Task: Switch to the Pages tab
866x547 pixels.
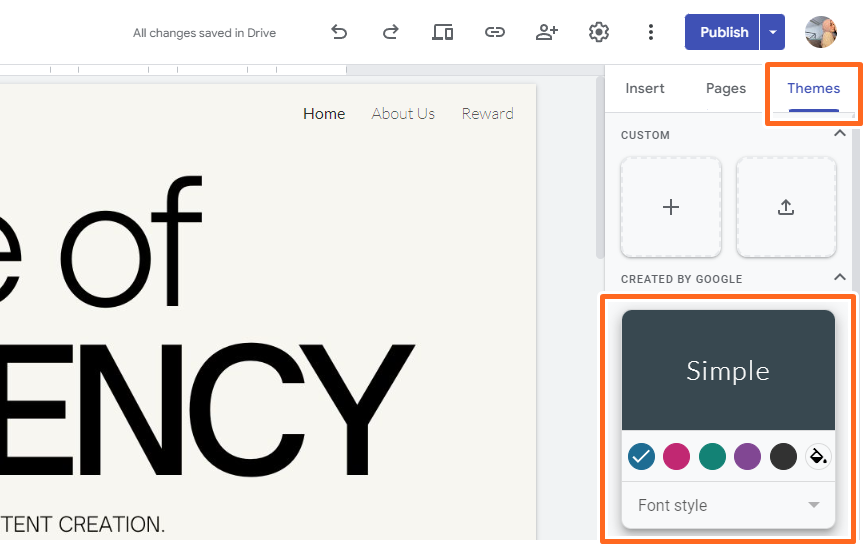Action: (x=726, y=88)
